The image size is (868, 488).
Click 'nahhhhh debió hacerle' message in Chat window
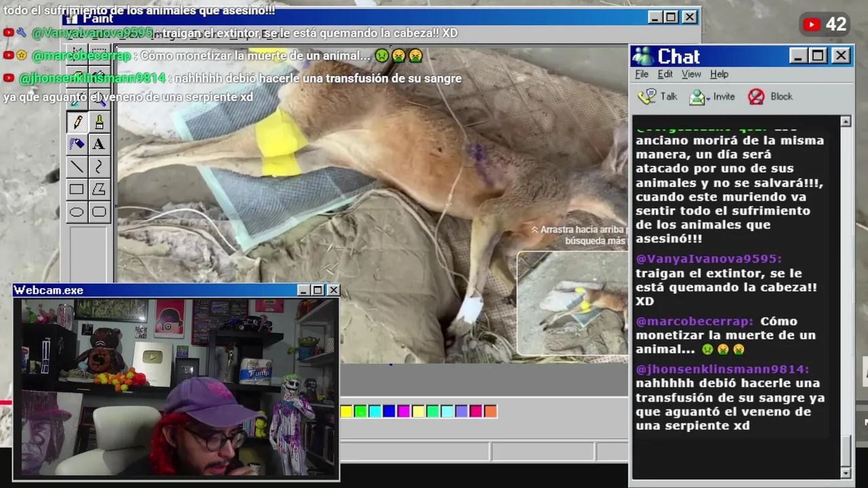pos(730,405)
